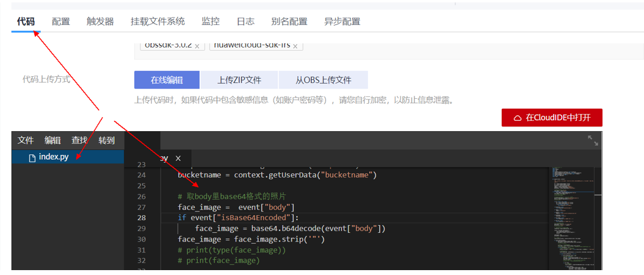644x275 pixels.
Task: Click the cloud icon on CloudIDE button
Action: [518, 118]
